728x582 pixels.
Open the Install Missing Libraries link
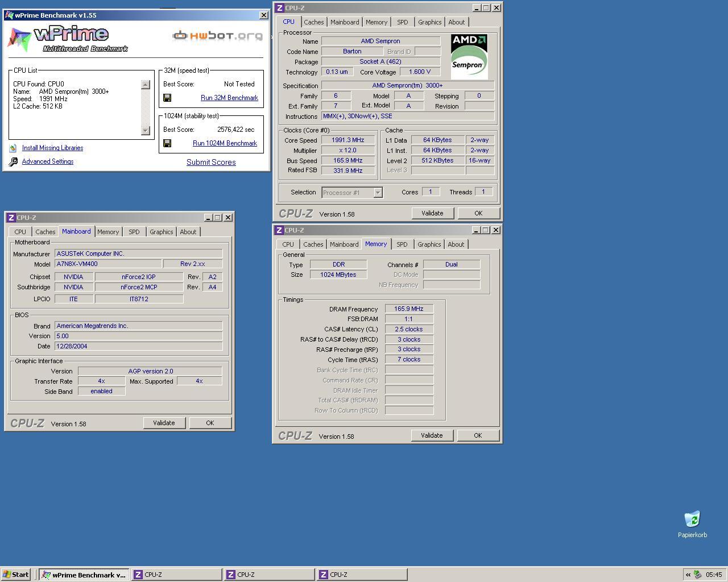[52, 148]
